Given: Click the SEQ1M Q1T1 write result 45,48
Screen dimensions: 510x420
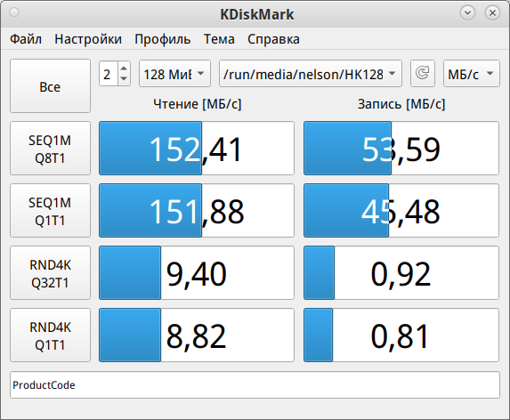Looking at the screenshot, I should (x=401, y=211).
